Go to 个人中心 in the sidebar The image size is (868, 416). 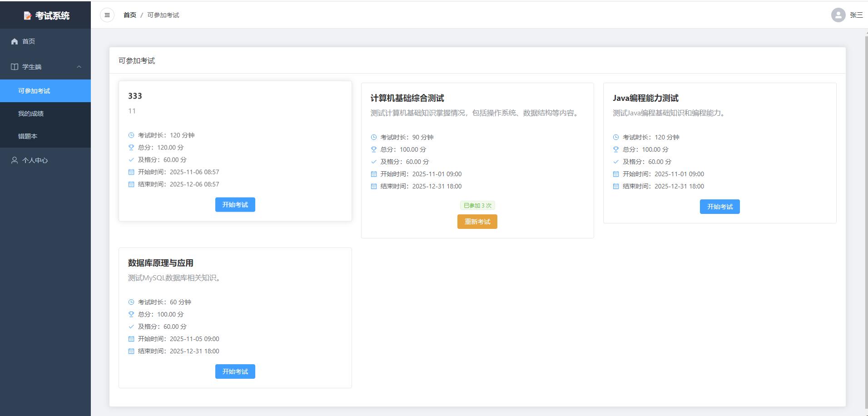tap(35, 160)
